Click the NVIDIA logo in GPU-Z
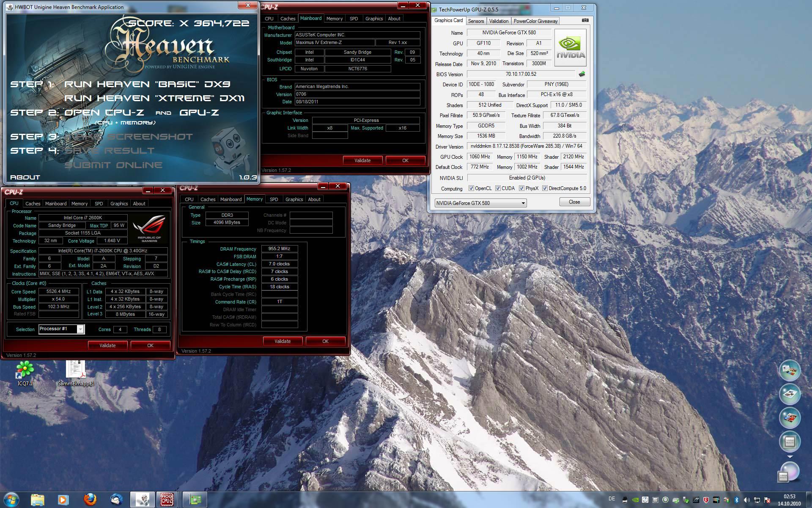The image size is (812, 508). (571, 47)
